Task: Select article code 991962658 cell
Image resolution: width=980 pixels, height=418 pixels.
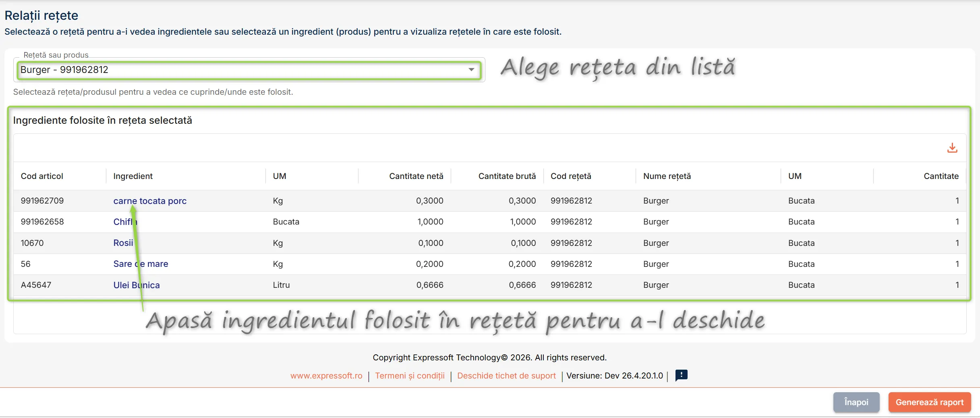Action: click(x=42, y=222)
